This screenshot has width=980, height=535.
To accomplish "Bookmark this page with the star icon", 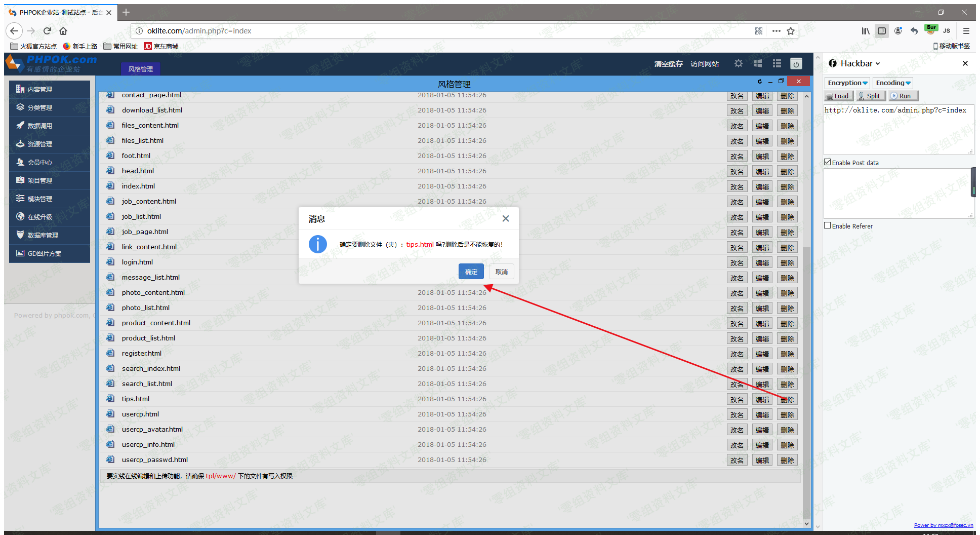I will pyautogui.click(x=791, y=31).
